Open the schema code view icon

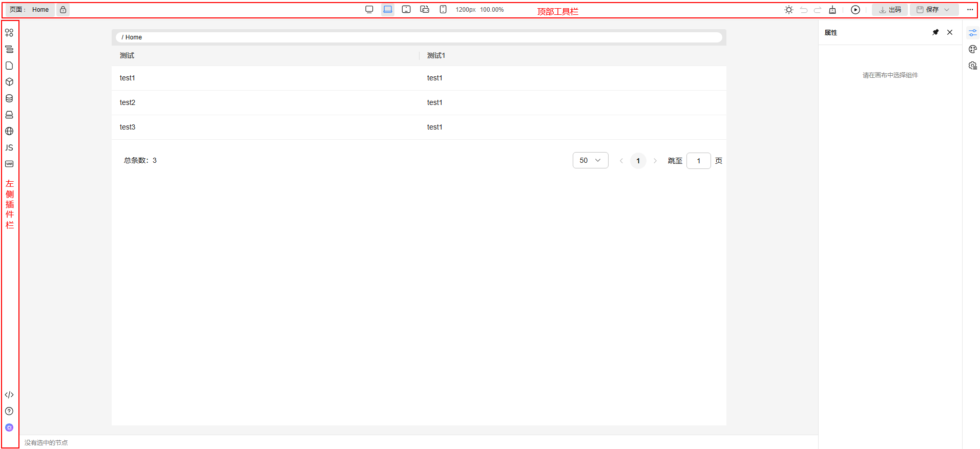click(9, 395)
